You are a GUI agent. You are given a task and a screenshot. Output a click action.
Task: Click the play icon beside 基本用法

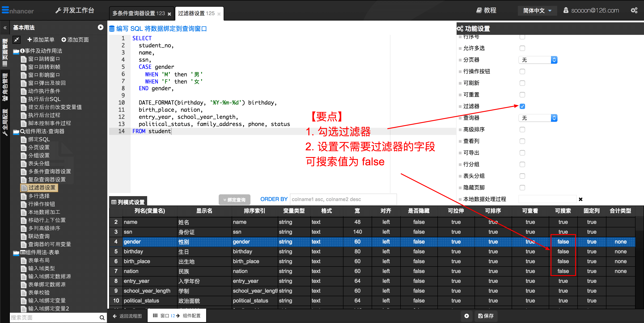click(x=100, y=27)
